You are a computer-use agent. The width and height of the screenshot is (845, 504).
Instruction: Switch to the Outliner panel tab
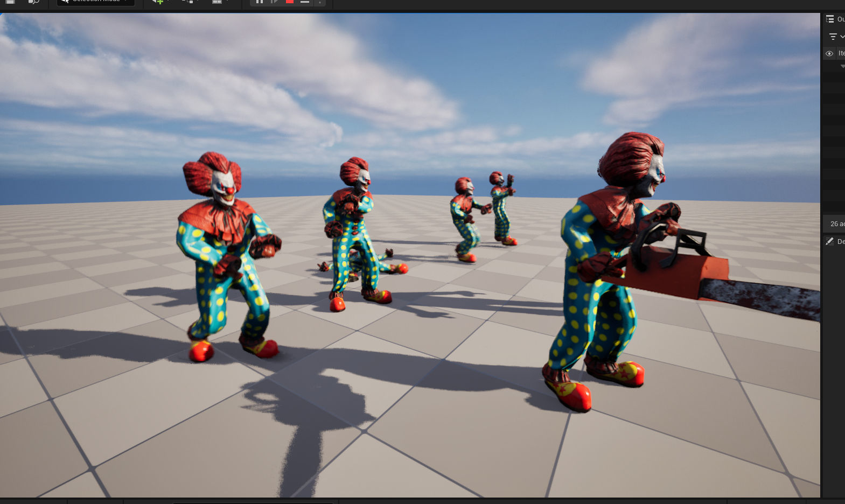point(835,19)
